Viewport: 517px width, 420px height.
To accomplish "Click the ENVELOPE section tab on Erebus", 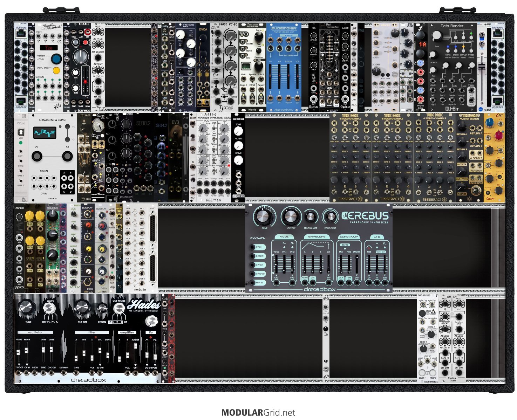I will click(x=317, y=237).
